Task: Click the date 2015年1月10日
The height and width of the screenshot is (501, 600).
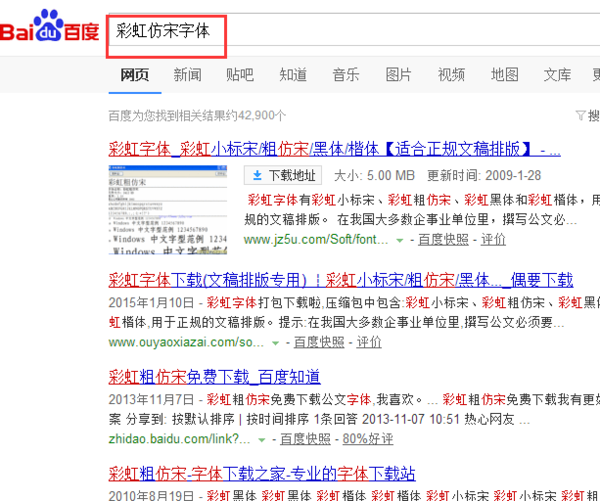Action: [152, 303]
